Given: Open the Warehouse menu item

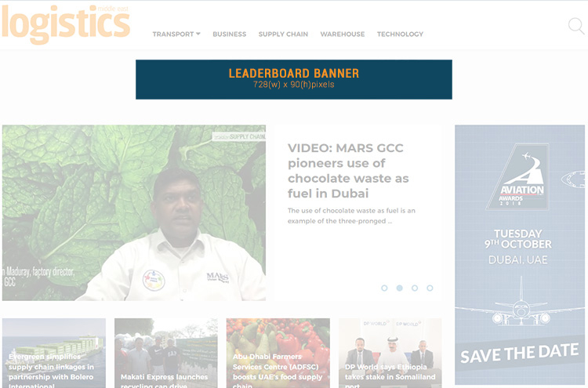Looking at the screenshot, I should click(343, 34).
